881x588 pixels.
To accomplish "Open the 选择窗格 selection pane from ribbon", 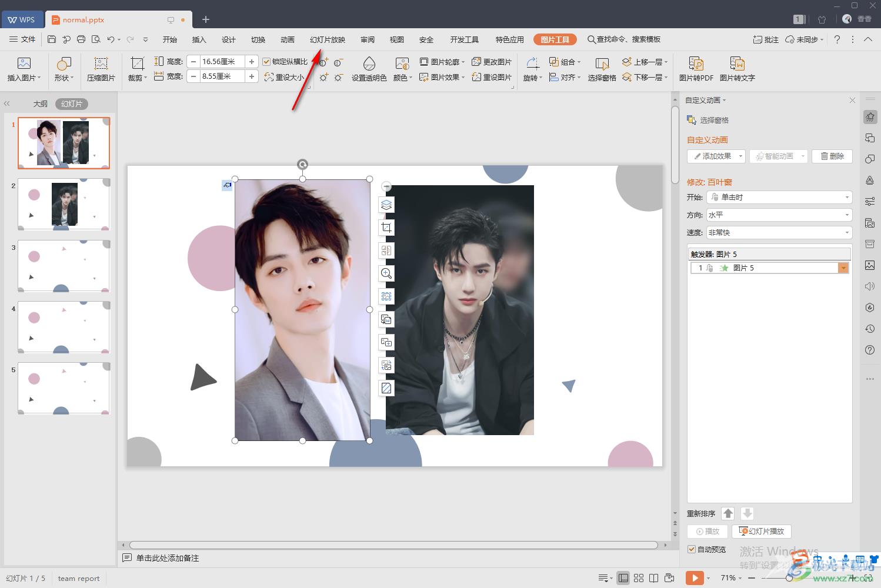I will (602, 69).
